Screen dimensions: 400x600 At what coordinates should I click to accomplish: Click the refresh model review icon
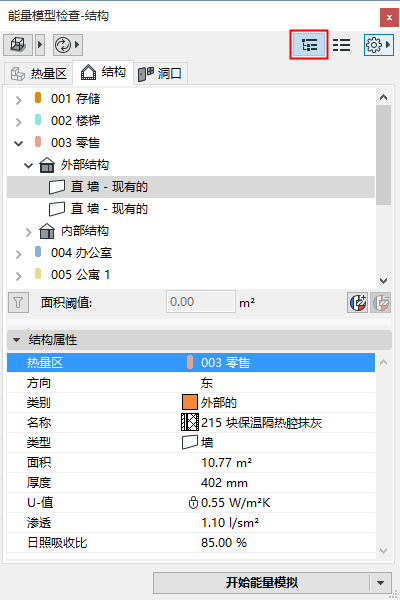63,45
